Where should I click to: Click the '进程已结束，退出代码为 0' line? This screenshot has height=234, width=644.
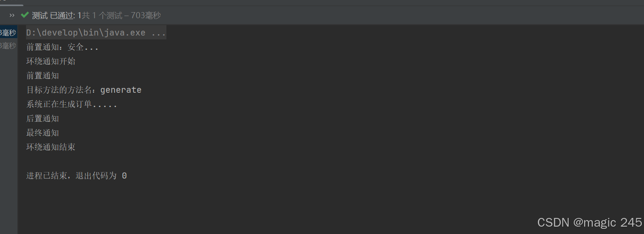tap(76, 176)
